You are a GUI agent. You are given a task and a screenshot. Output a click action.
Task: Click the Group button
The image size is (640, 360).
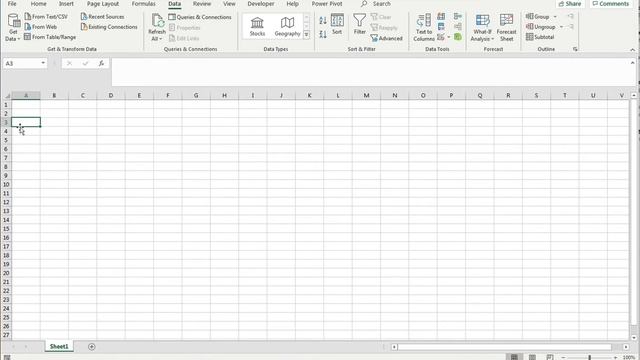coord(537,17)
